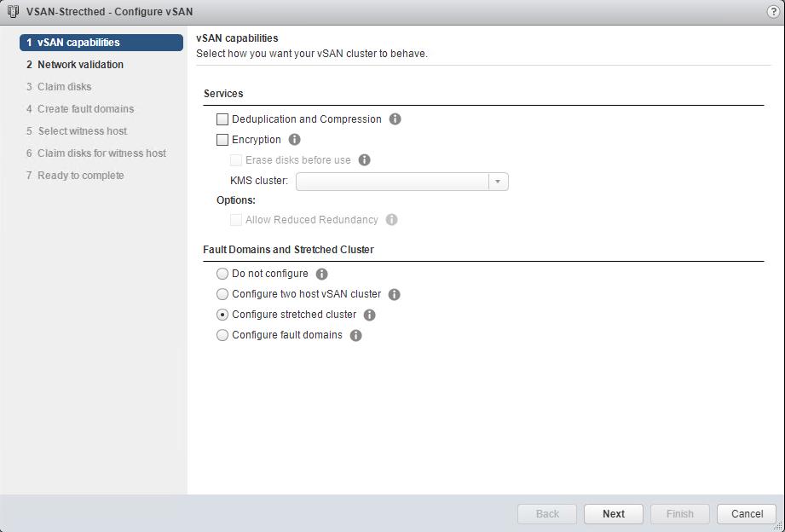Image resolution: width=785 pixels, height=532 pixels.
Task: Open info icon next to Encryption
Action: coord(294,140)
